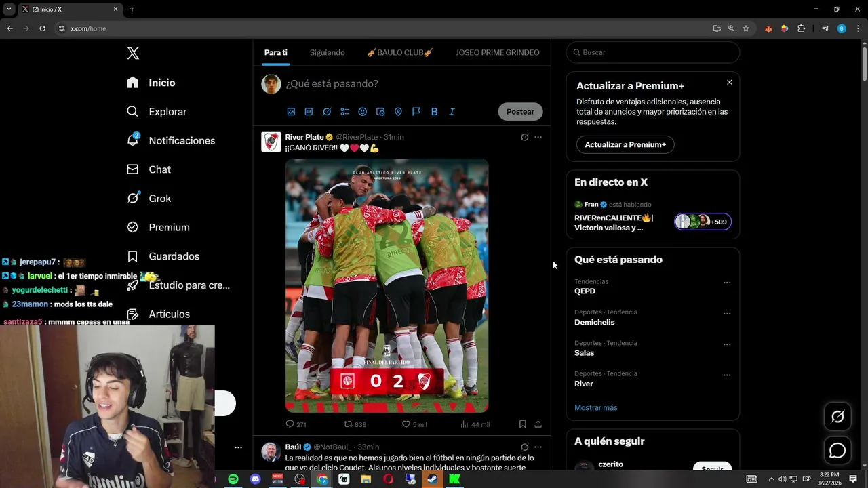Open Explorar in the sidebar

point(157,112)
